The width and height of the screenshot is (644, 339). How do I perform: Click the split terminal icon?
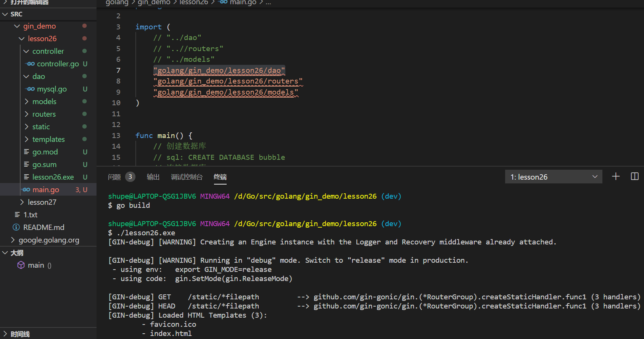[x=634, y=177]
